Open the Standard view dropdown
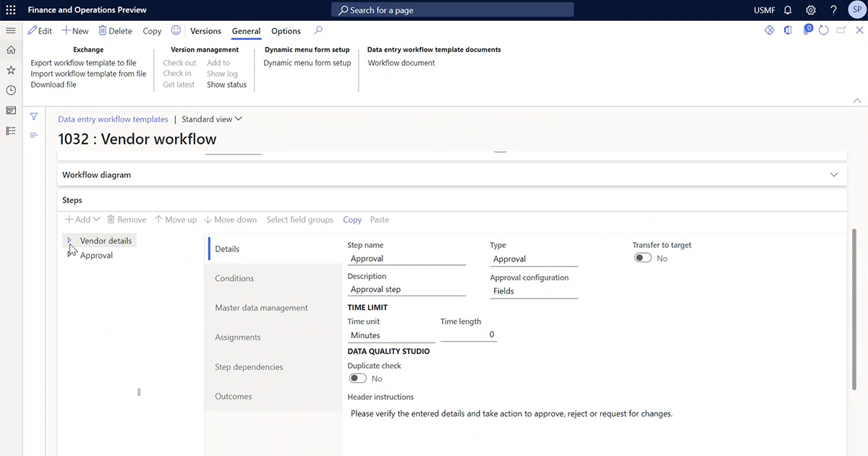 pyautogui.click(x=211, y=118)
